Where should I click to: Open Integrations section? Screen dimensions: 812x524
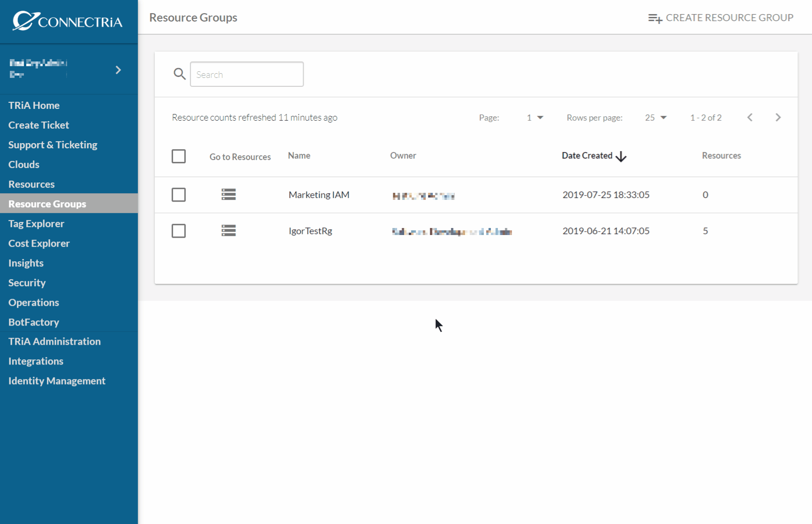[x=36, y=361]
